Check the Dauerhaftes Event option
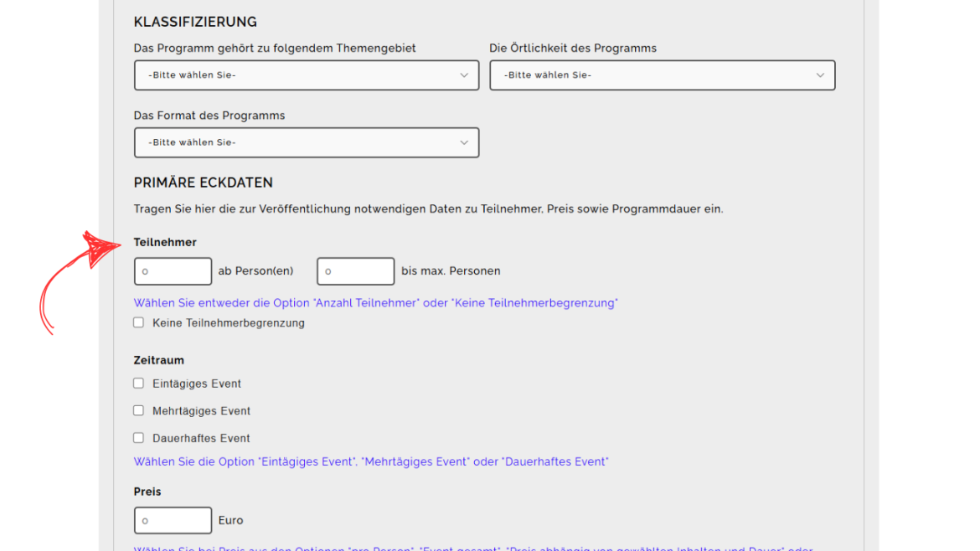Image resolution: width=980 pixels, height=551 pixels. pyautogui.click(x=139, y=438)
